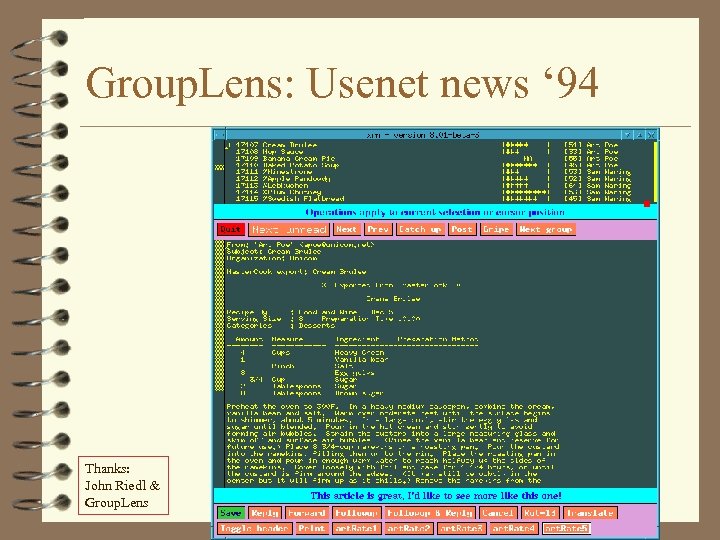The width and height of the screenshot is (720, 540).
Task: Click the article list yellow scrollbar
Action: (x=655, y=171)
